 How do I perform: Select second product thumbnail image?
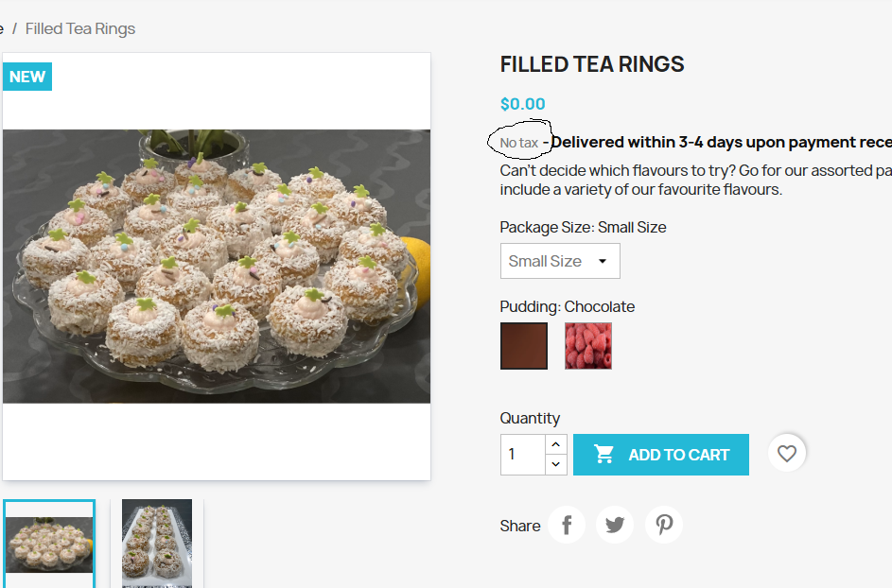coord(157,543)
